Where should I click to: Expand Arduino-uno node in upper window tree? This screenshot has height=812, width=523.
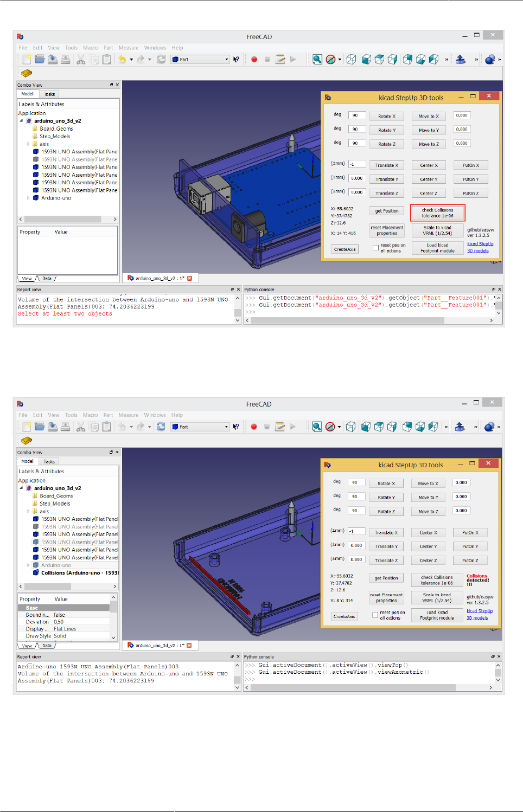(x=28, y=198)
